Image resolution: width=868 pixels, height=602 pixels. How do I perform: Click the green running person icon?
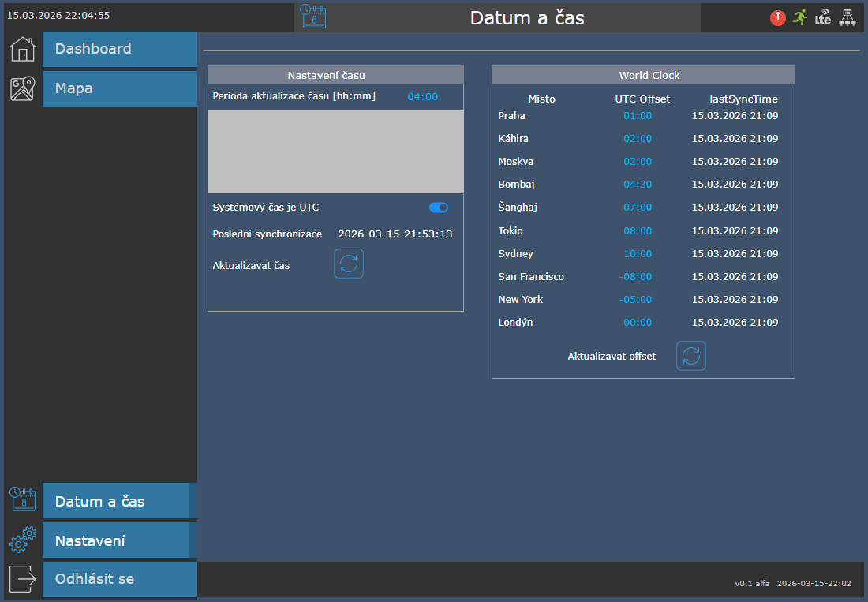[x=800, y=17]
